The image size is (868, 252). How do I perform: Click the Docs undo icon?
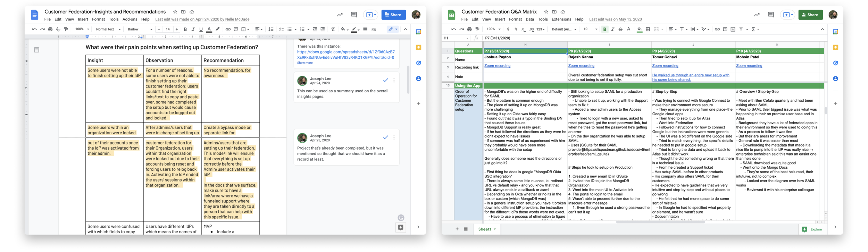click(x=34, y=29)
